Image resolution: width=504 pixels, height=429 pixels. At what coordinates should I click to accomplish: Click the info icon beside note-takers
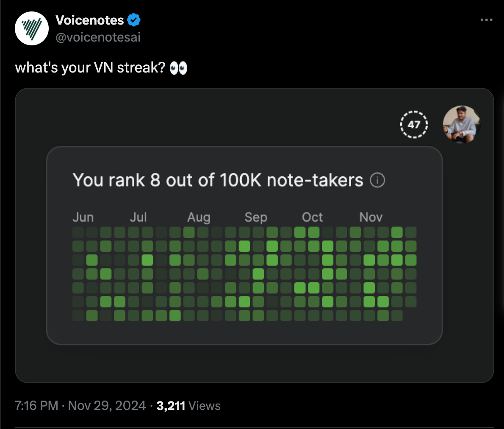pos(377,181)
